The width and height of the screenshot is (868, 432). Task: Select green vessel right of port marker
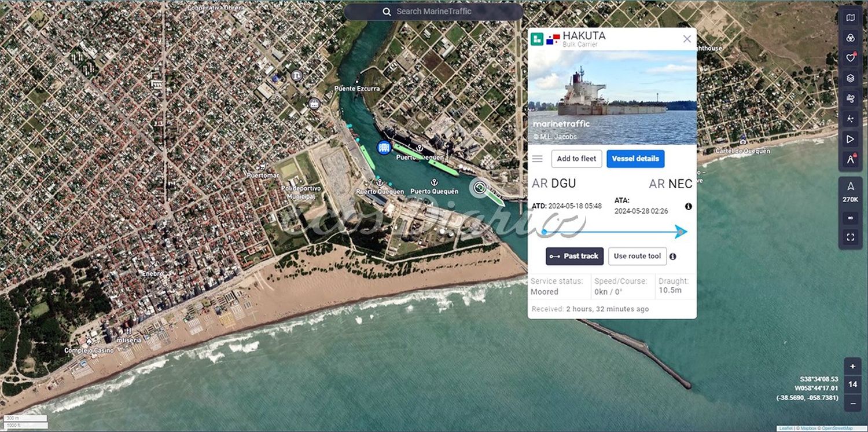click(407, 152)
